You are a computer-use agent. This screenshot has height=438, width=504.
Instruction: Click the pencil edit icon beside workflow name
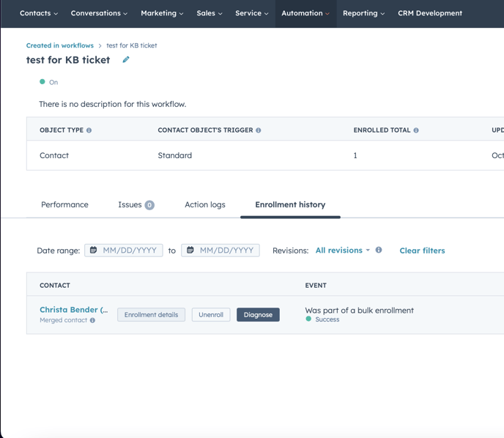[x=126, y=60]
